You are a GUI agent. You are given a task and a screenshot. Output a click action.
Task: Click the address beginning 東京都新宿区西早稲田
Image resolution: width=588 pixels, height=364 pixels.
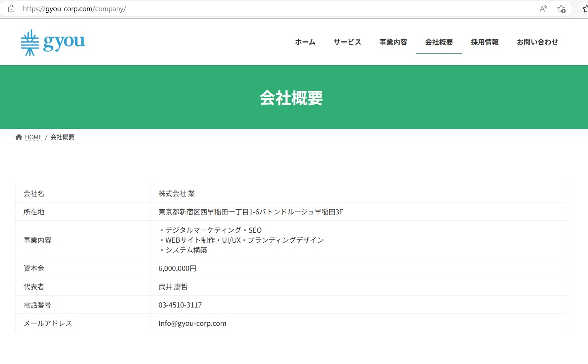251,212
